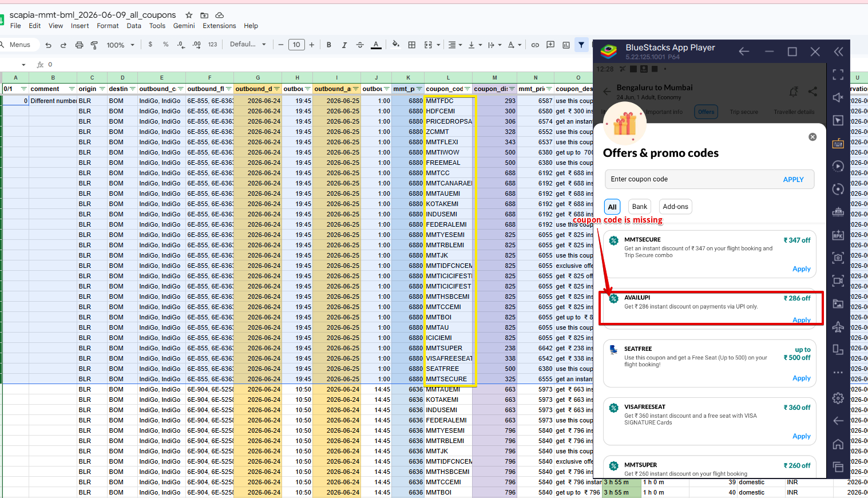Insert a chart from the toolbar
The height and width of the screenshot is (498, 868).
(x=566, y=45)
